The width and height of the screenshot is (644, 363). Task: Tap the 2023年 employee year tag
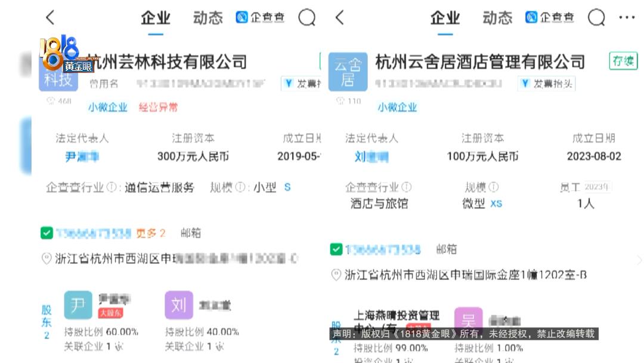pos(597,187)
